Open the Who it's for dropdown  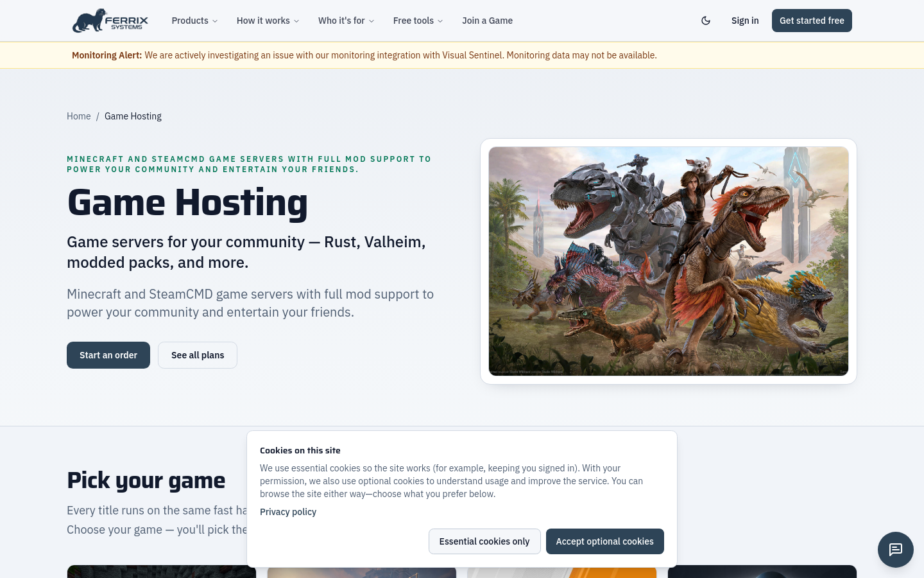coord(346,21)
